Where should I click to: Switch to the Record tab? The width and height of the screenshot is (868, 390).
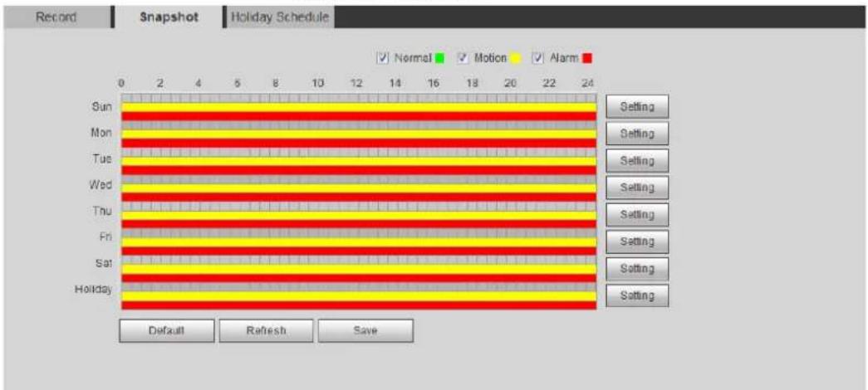pos(56,17)
